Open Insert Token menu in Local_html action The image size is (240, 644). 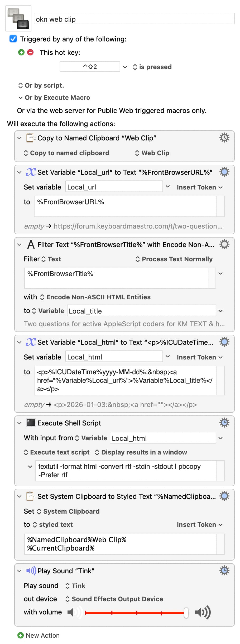pyautogui.click(x=199, y=357)
